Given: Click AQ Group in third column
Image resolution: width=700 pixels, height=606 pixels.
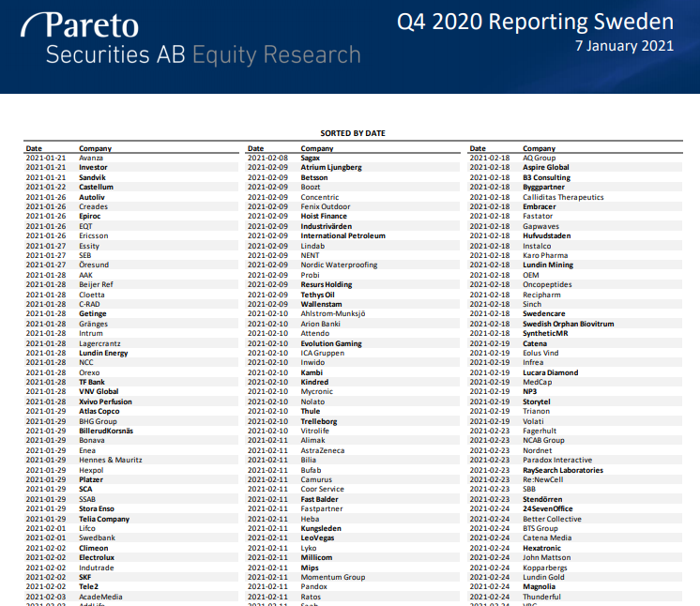Looking at the screenshot, I should [x=540, y=158].
